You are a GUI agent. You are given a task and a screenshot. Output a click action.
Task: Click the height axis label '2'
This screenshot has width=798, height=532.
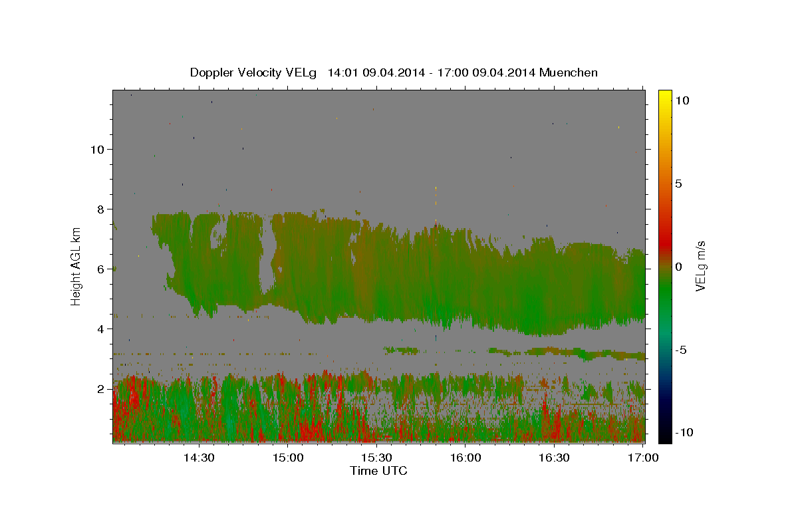[x=102, y=388]
